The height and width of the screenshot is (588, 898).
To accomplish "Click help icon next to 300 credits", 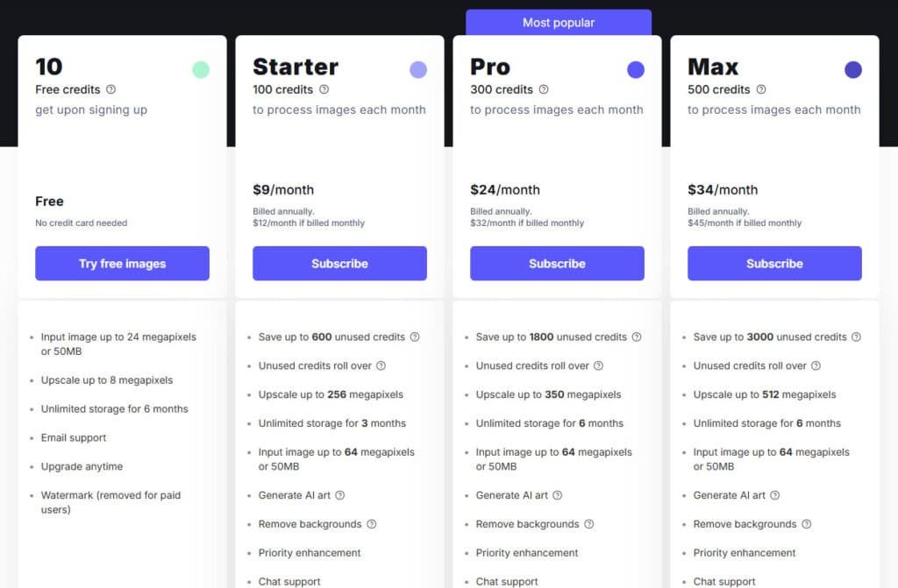I will click(x=544, y=89).
